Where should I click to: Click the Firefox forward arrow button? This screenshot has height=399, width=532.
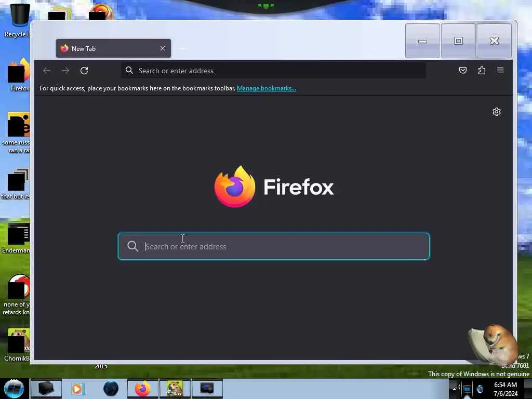tap(65, 71)
